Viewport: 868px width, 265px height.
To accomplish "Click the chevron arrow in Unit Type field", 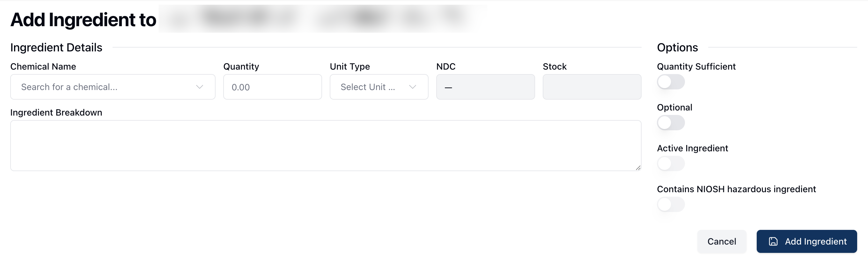I will click(x=412, y=87).
